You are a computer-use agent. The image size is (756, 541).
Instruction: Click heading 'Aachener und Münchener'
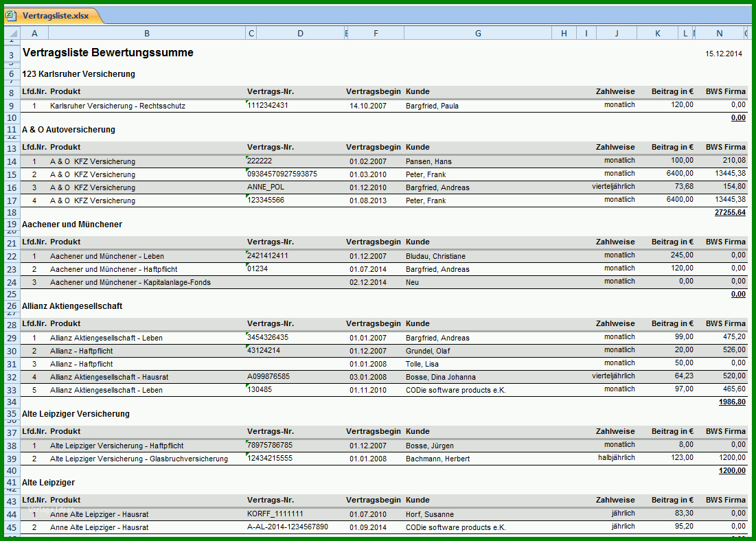pyautogui.click(x=72, y=225)
